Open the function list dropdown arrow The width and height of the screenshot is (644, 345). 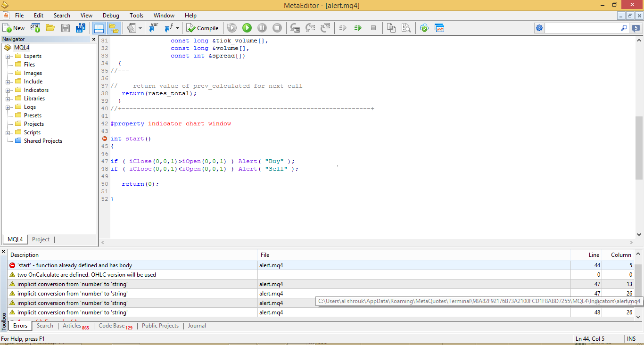point(177,28)
